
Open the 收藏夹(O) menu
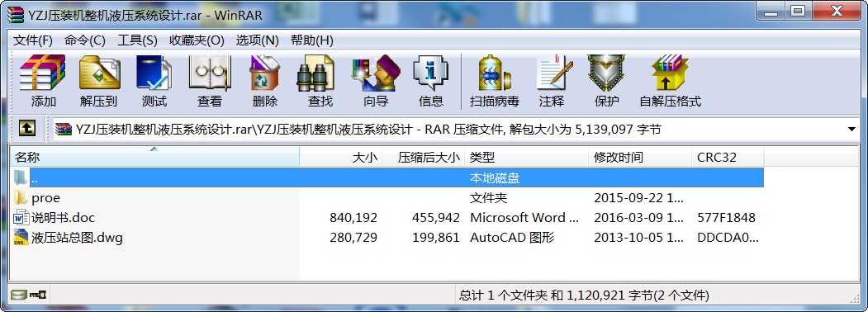pyautogui.click(x=197, y=40)
